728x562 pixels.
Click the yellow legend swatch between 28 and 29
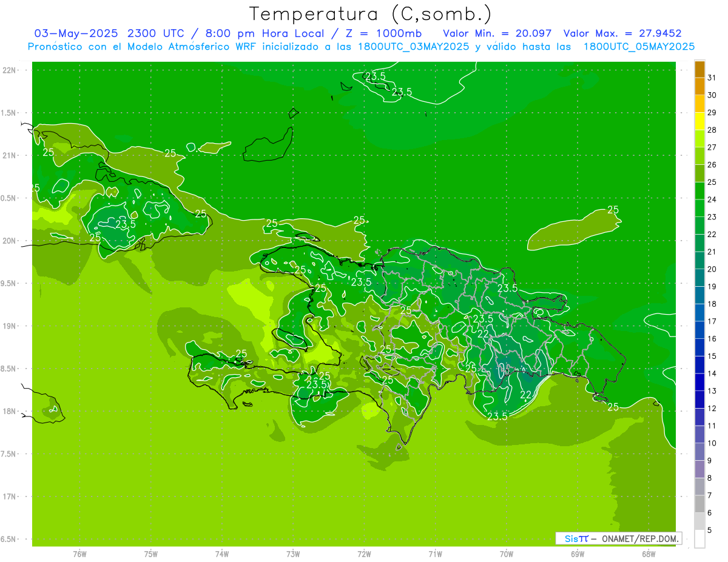point(699,121)
